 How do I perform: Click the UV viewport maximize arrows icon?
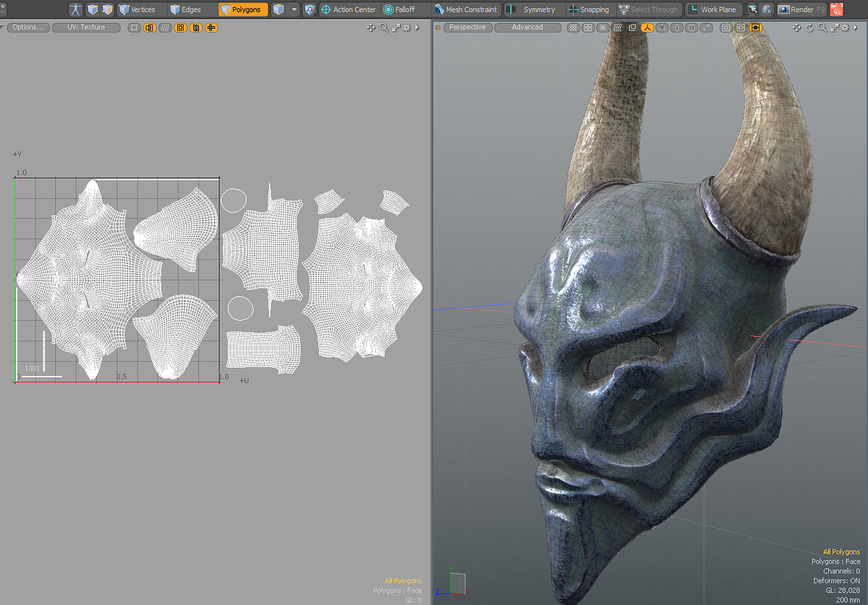click(396, 27)
